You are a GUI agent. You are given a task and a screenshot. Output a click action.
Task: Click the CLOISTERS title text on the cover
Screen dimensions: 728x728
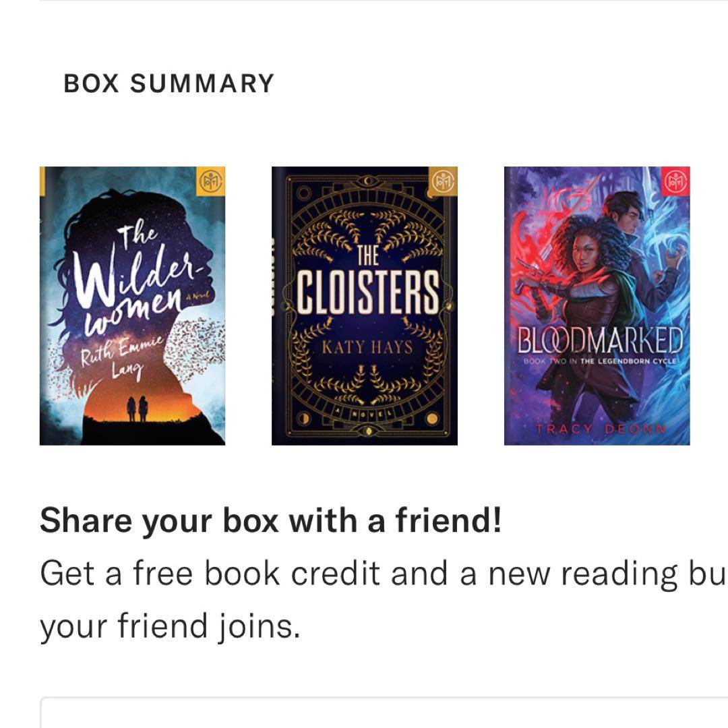pyautogui.click(x=367, y=293)
